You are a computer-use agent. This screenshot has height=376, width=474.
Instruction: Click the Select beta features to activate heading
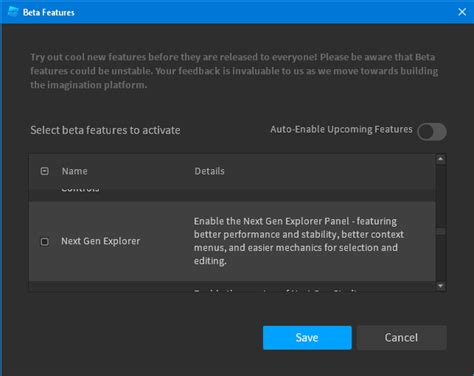[105, 130]
